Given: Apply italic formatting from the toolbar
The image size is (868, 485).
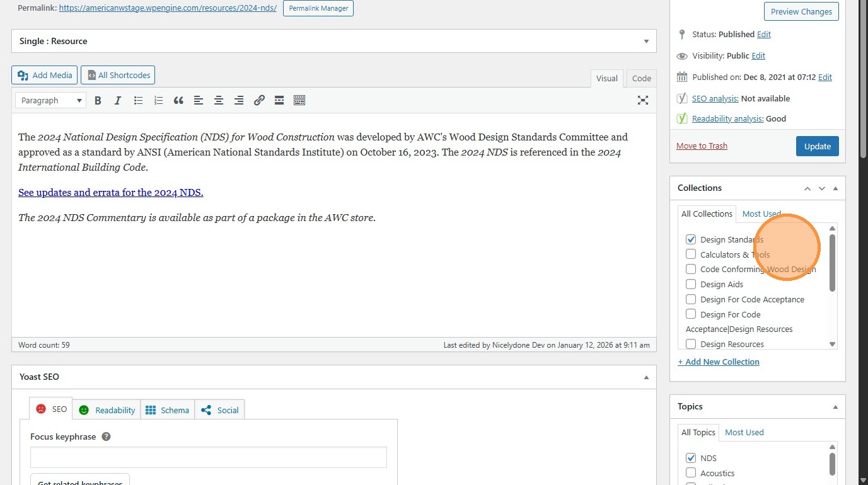Looking at the screenshot, I should point(117,100).
